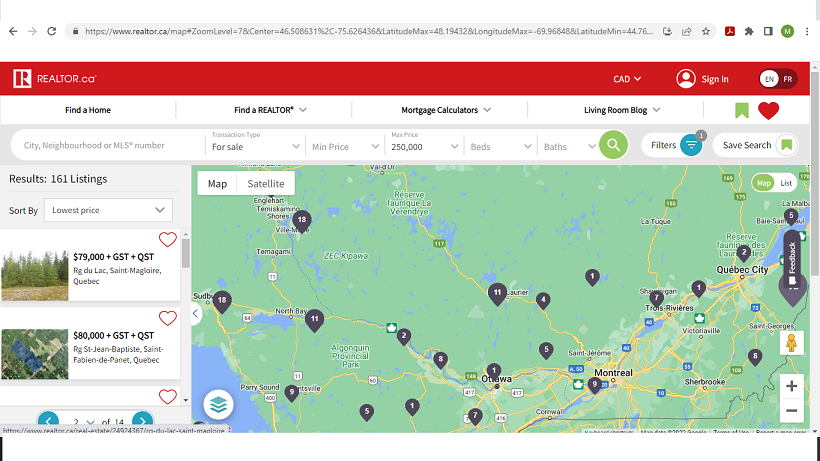
Task: Open the Sign In user icon
Action: [686, 79]
